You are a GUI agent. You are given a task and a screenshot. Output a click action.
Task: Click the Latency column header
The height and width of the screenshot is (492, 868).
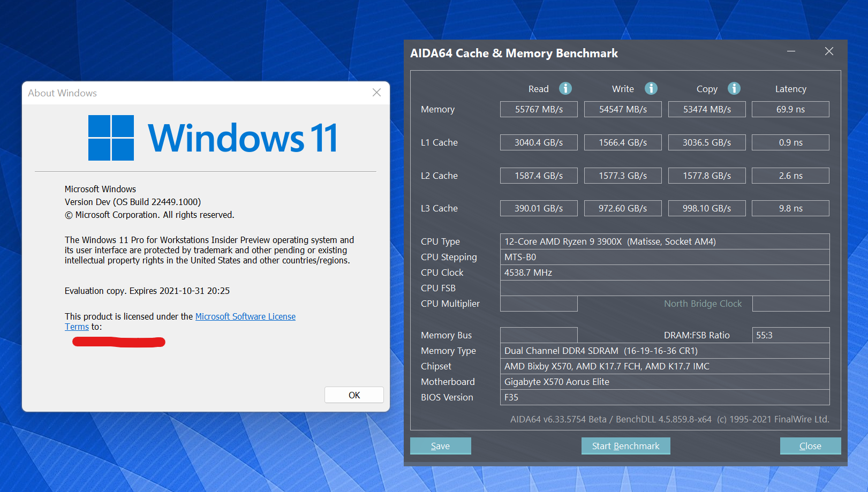(x=790, y=89)
